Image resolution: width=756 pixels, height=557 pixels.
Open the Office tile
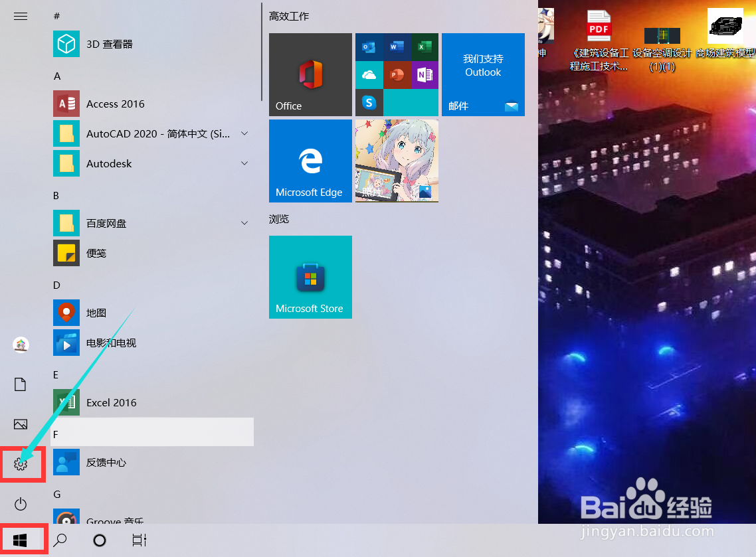pos(310,74)
